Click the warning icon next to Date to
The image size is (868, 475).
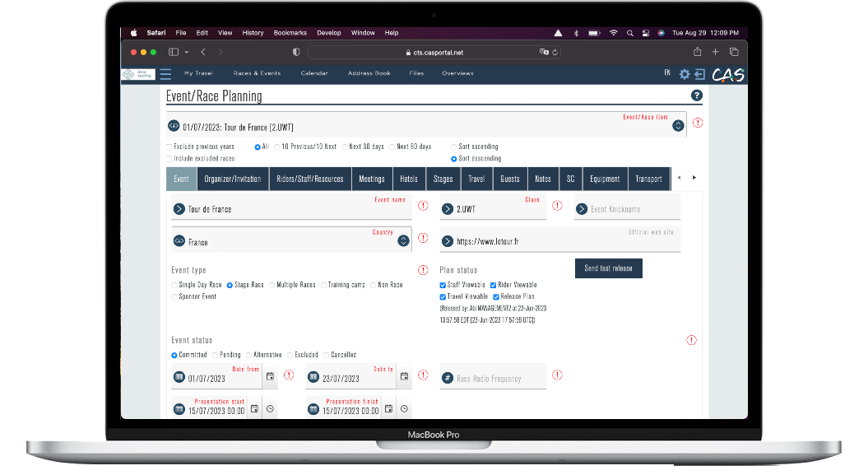[x=423, y=375]
